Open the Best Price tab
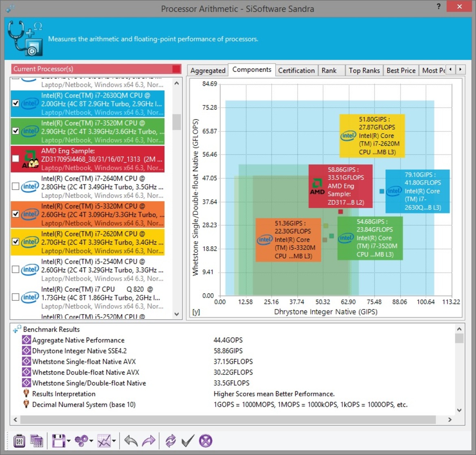 (401, 70)
